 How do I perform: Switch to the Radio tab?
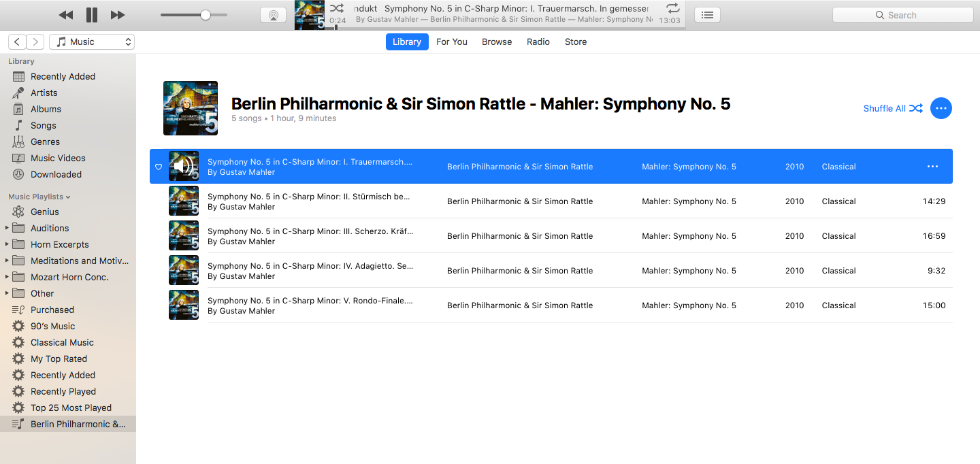click(538, 42)
